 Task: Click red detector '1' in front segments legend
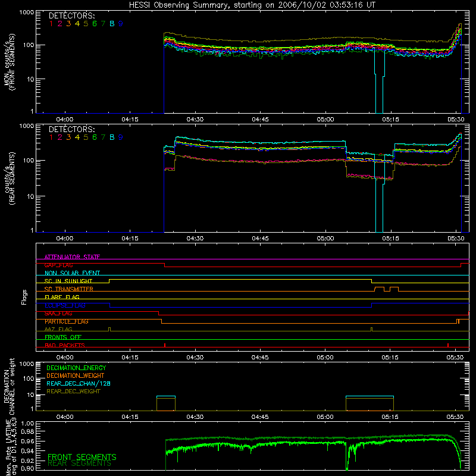(51, 23)
